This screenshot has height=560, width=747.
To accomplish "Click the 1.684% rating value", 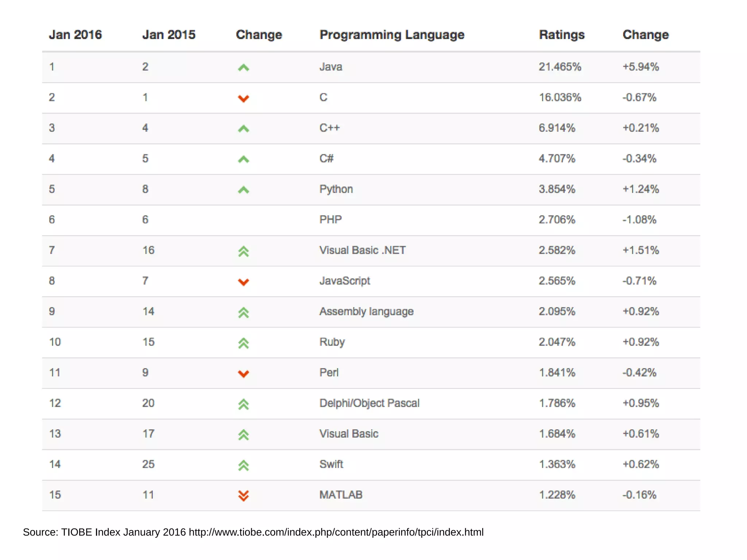I will pyautogui.click(x=557, y=433).
